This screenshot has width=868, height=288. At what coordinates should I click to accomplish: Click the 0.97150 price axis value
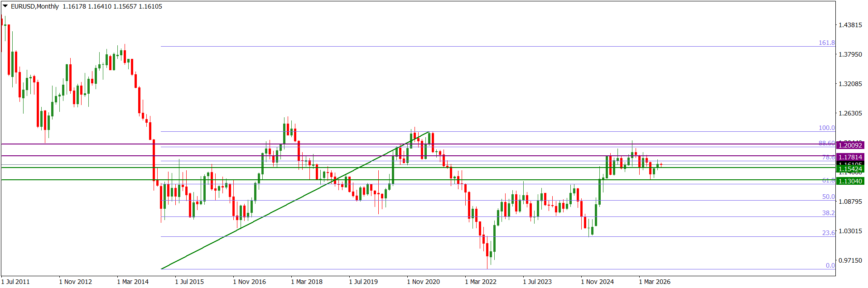pyautogui.click(x=850, y=260)
